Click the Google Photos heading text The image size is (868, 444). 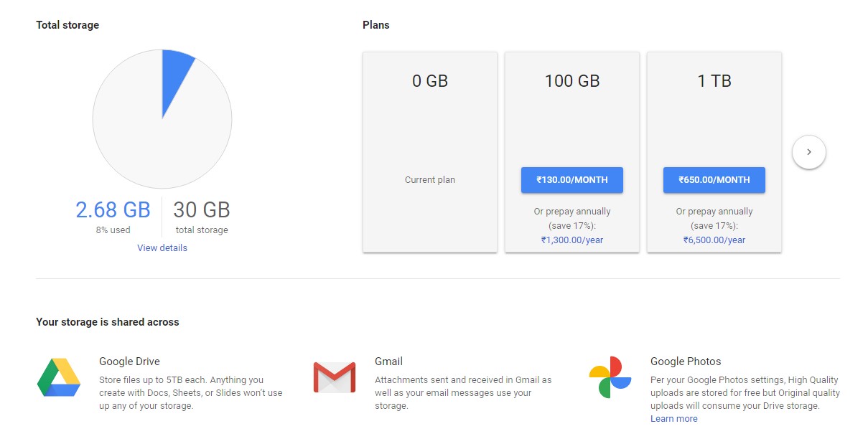coord(686,362)
